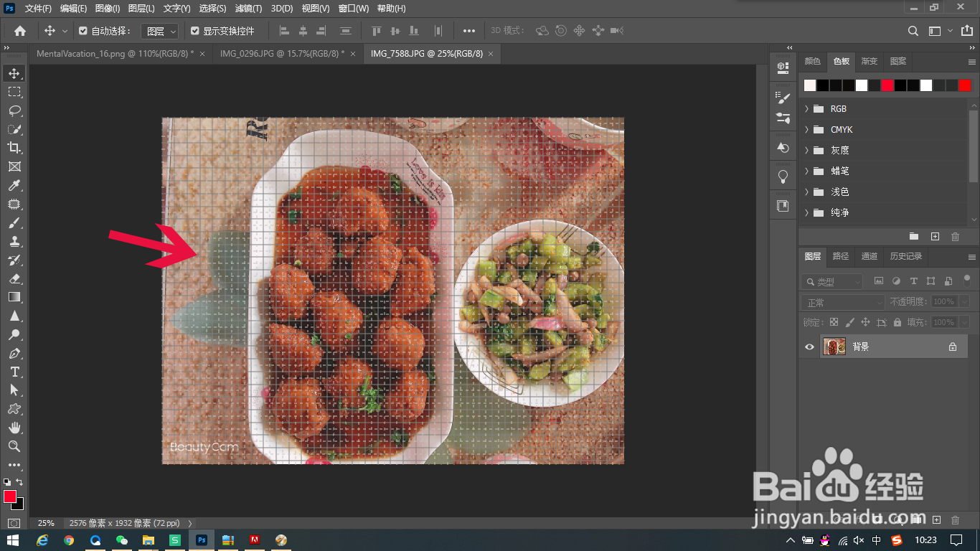Viewport: 980px width, 551px height.
Task: Create new swatch group folder icon
Action: tap(914, 236)
